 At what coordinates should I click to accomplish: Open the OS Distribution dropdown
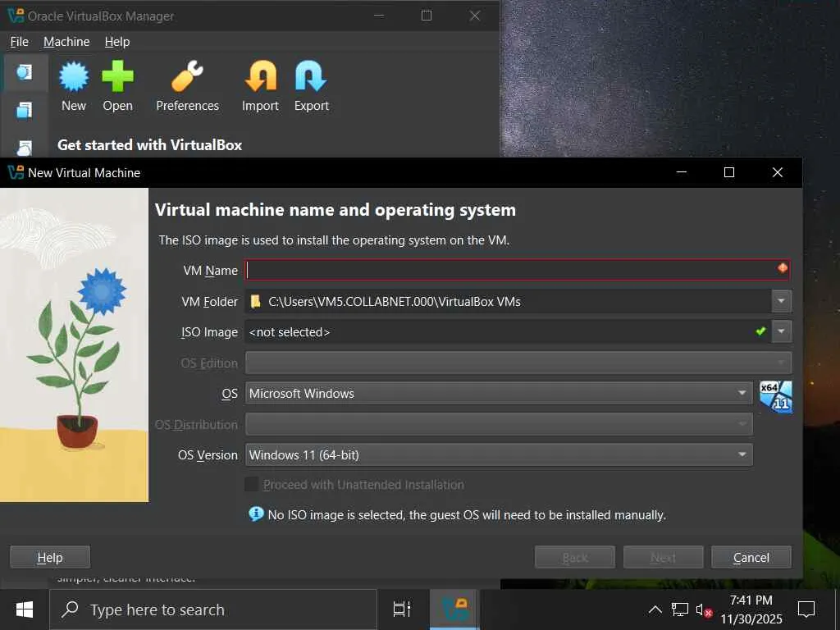click(x=499, y=424)
